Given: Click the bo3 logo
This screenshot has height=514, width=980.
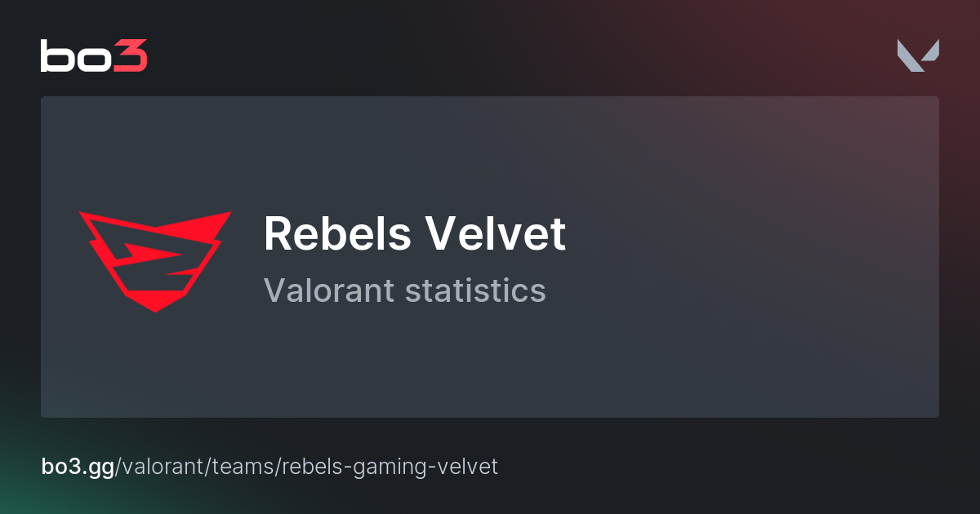Looking at the screenshot, I should pos(93,55).
